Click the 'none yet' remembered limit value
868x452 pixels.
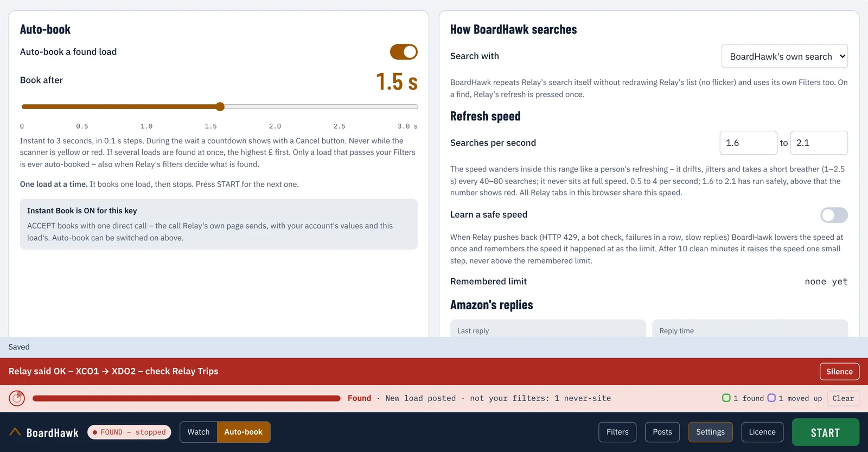(826, 282)
